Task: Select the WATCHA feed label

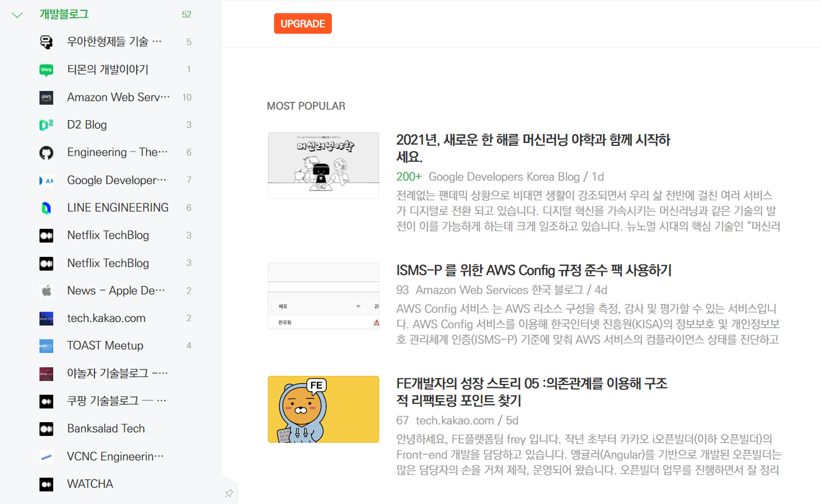Action: 90,484
